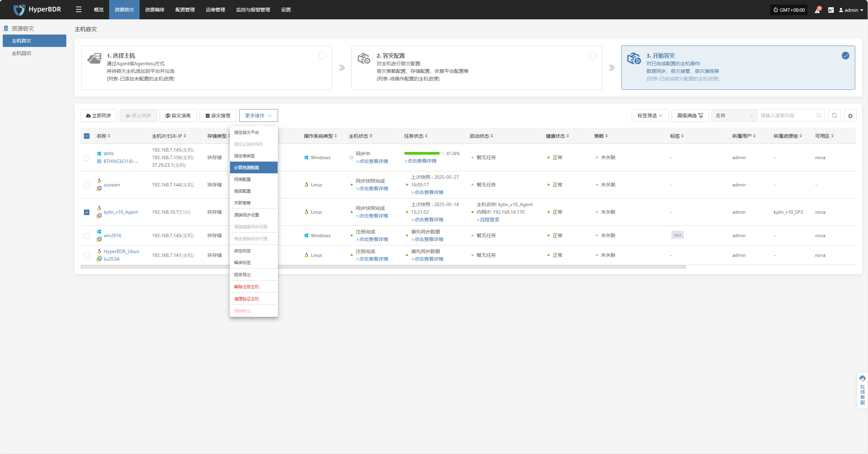Click the start DR cube icon
This screenshot has width=868, height=454.
tap(634, 58)
